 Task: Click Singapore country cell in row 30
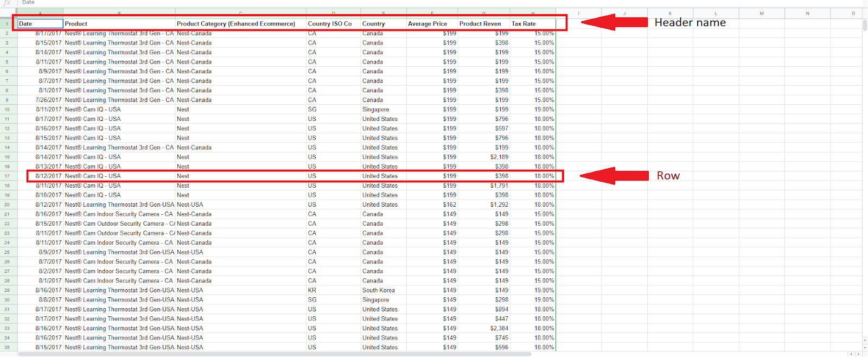[x=383, y=300]
